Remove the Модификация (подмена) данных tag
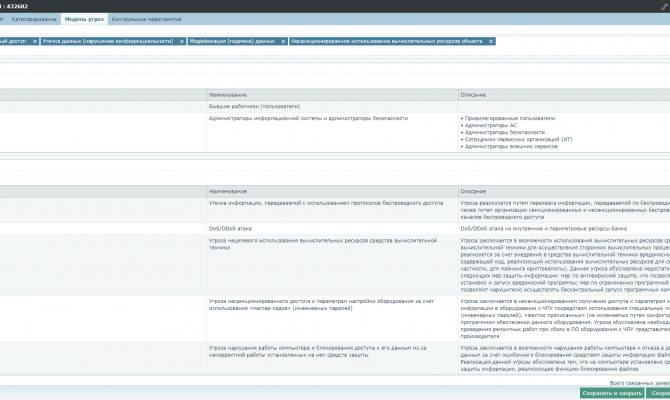The height and width of the screenshot is (400, 670). click(x=283, y=41)
